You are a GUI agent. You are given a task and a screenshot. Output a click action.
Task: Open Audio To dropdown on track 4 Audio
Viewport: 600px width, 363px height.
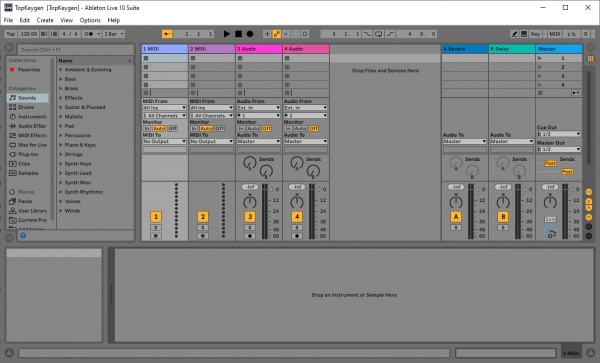point(306,142)
